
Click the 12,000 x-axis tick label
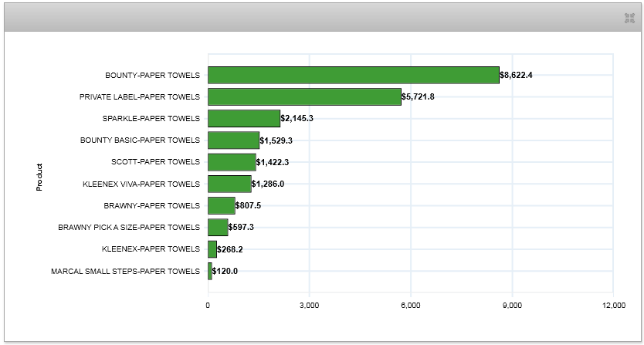pos(613,306)
